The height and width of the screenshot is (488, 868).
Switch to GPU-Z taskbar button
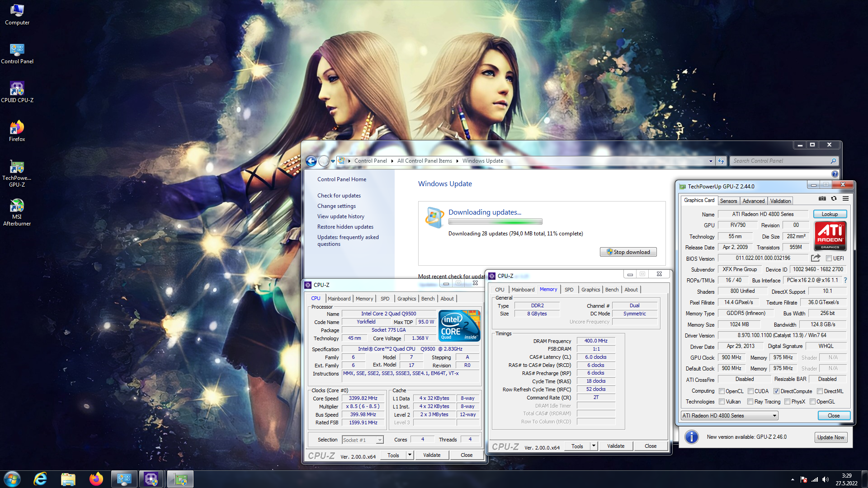pos(180,479)
